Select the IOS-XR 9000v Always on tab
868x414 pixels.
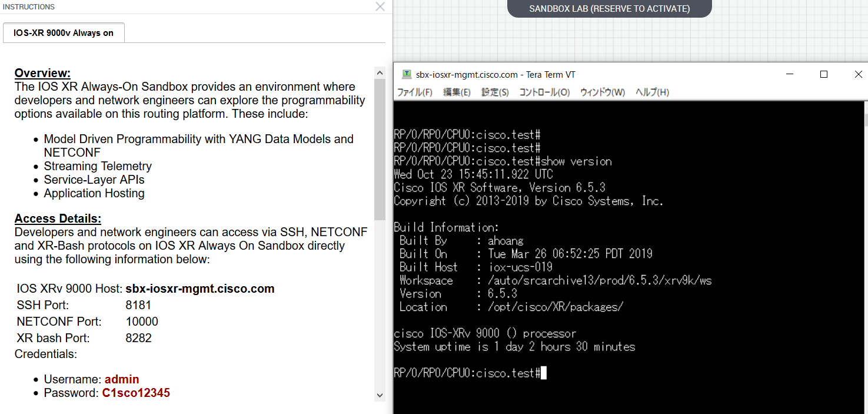(x=64, y=33)
